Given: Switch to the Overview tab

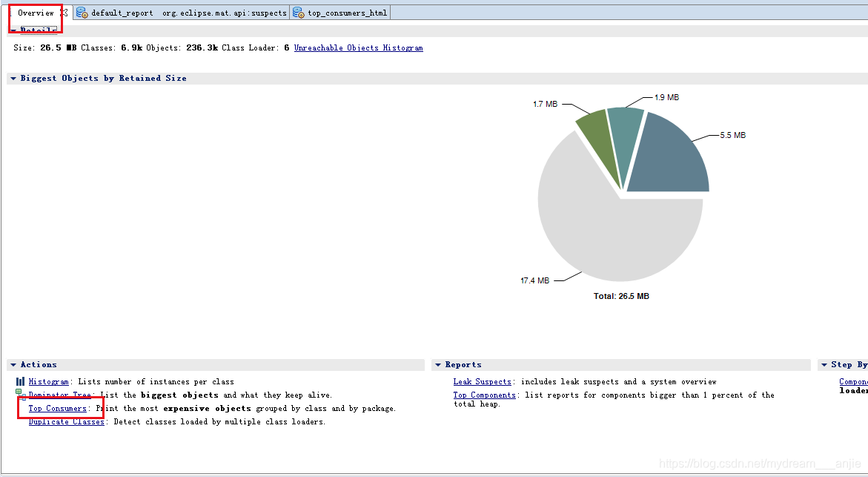Looking at the screenshot, I should click(x=36, y=13).
